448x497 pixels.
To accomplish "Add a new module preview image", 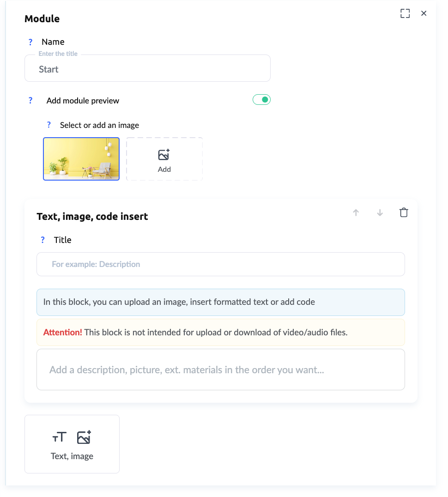I will (164, 159).
